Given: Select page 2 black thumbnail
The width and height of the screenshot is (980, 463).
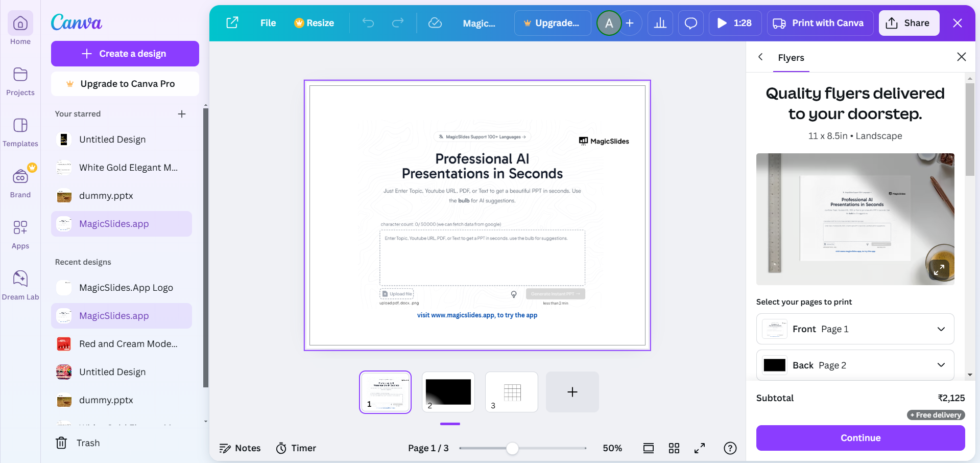Looking at the screenshot, I should 448,391.
